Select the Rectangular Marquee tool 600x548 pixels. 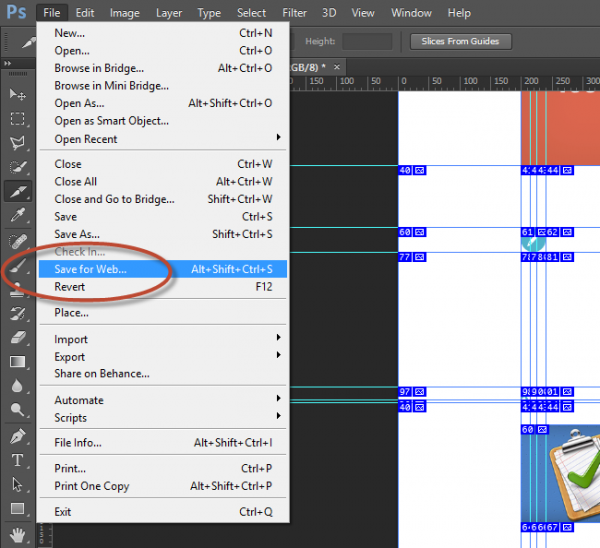(x=17, y=118)
